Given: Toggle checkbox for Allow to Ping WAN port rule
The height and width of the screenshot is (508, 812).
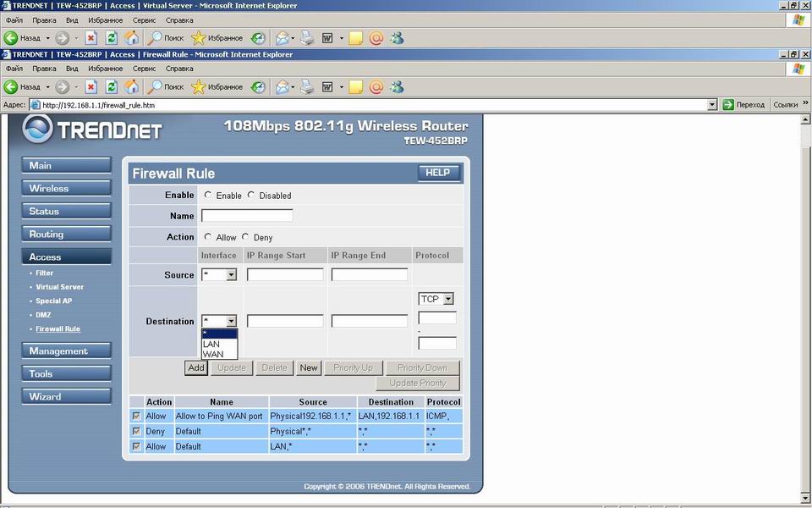Looking at the screenshot, I should (136, 416).
